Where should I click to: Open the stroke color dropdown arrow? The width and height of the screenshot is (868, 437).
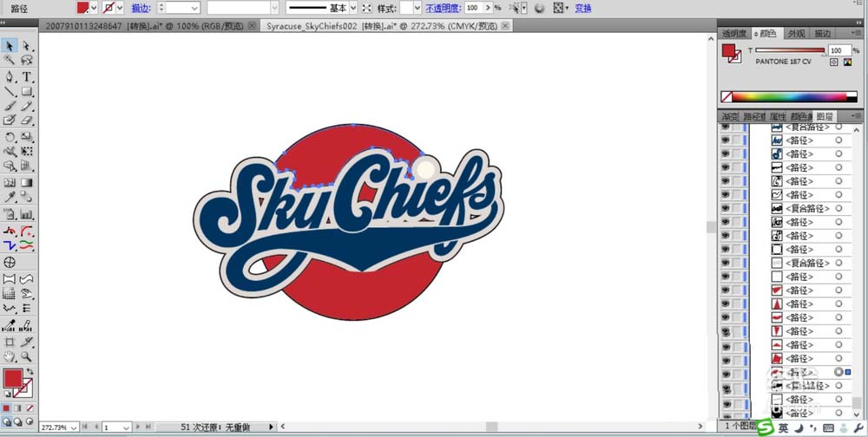point(120,8)
